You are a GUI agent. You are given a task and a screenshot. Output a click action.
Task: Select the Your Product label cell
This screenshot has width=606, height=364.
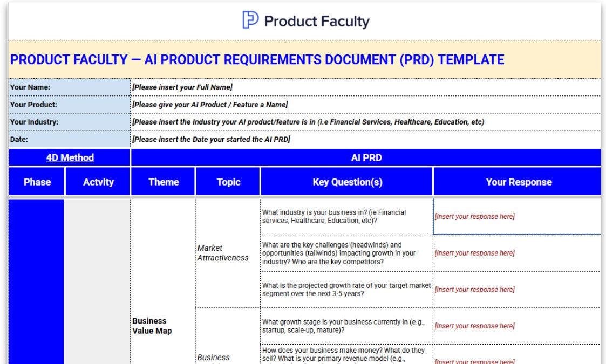70,105
